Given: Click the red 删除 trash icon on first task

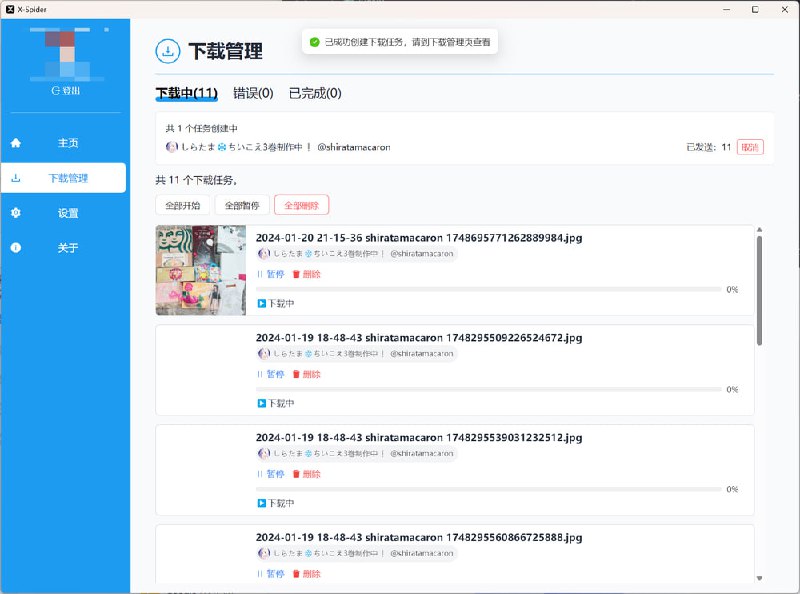Looking at the screenshot, I should [x=294, y=275].
